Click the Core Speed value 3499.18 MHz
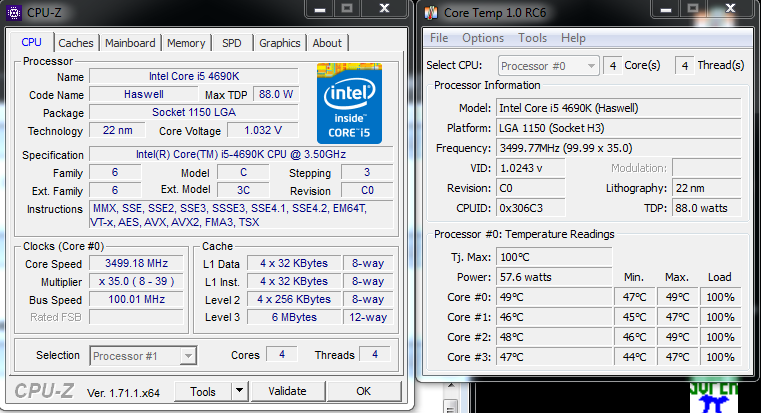 click(x=136, y=263)
